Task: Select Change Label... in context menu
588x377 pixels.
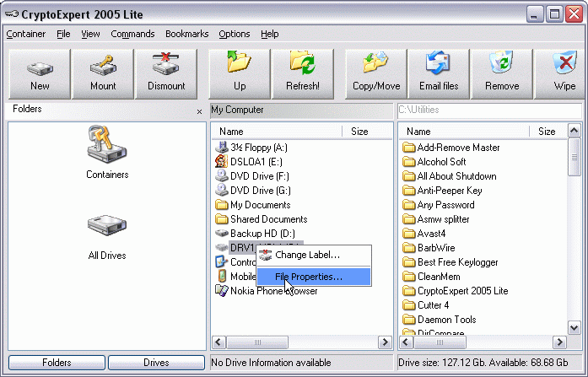Action: tap(307, 255)
